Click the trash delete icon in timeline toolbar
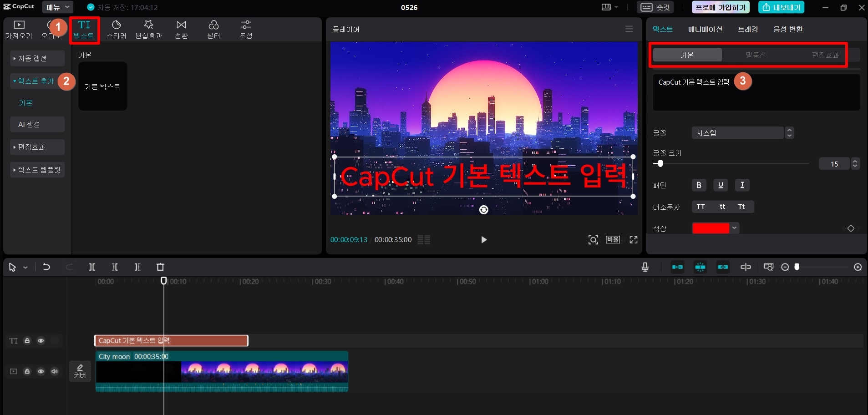 coord(160,267)
